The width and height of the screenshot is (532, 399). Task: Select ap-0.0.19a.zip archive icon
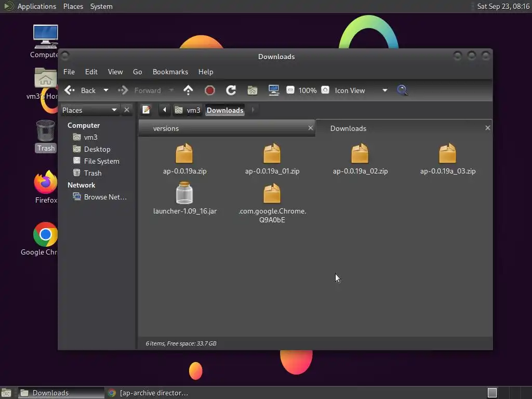click(184, 153)
